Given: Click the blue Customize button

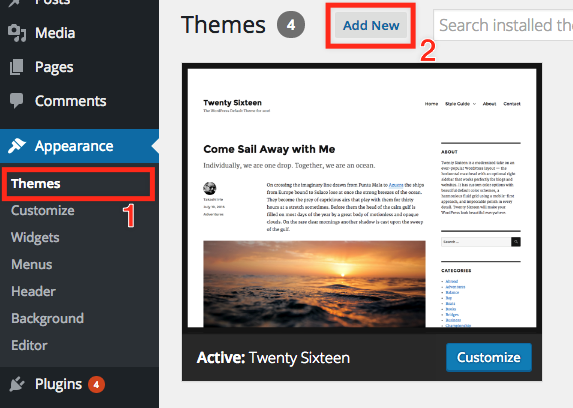Looking at the screenshot, I should (489, 357).
